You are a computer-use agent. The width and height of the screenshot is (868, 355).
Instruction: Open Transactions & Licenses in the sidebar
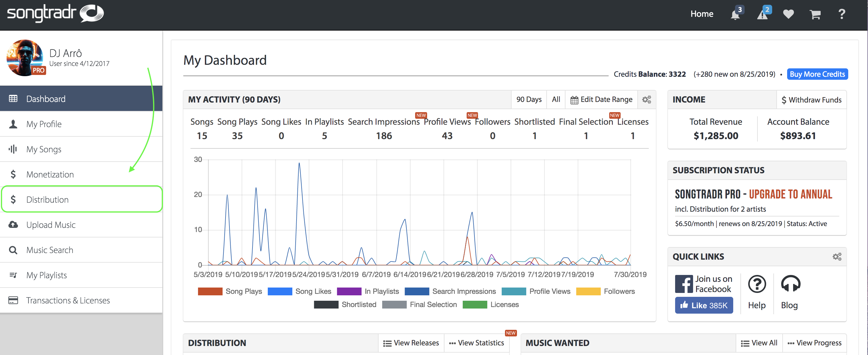point(81,300)
